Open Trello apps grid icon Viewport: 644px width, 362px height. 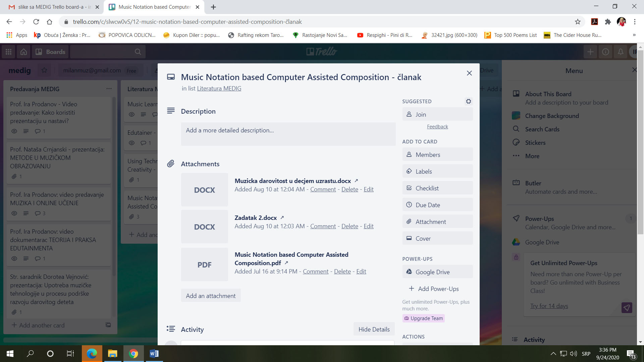pyautogui.click(x=8, y=52)
